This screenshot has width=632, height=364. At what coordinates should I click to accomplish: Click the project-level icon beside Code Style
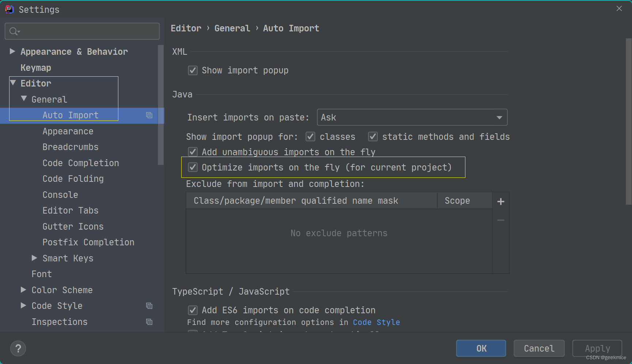(149, 306)
